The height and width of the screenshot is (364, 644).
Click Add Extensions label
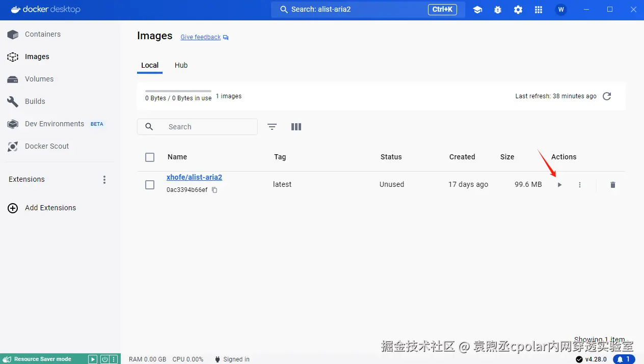(x=50, y=208)
